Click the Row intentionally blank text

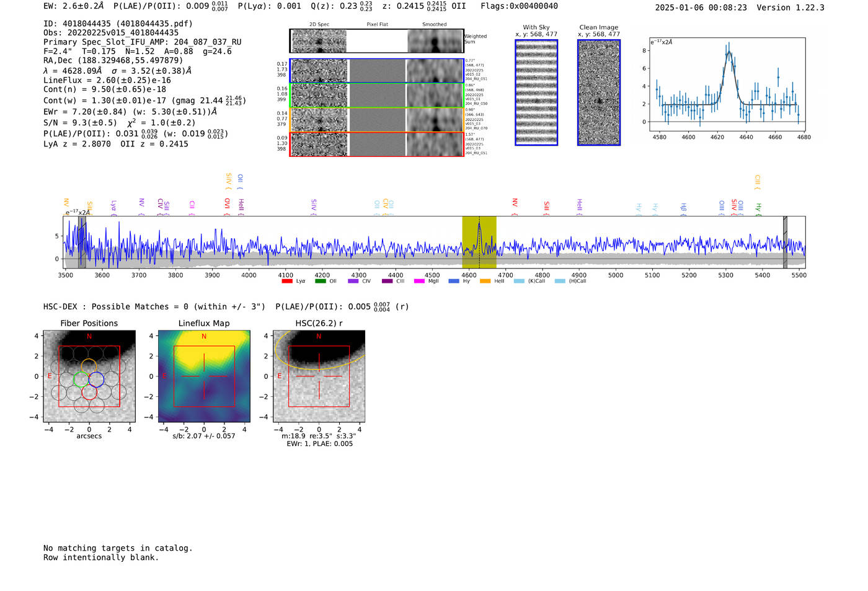click(x=101, y=558)
